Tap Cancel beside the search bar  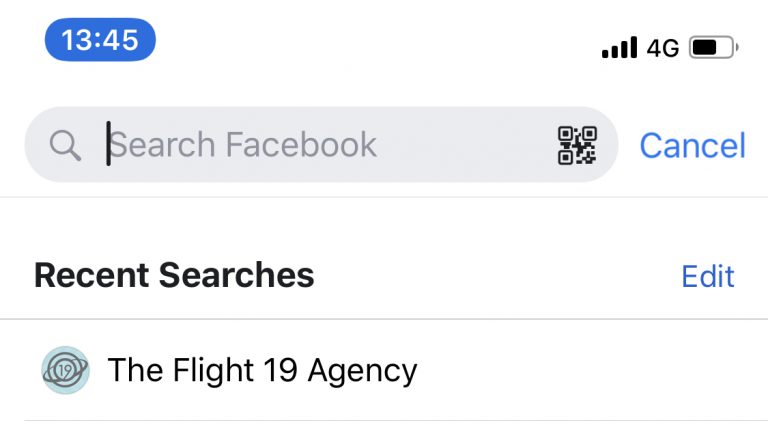pyautogui.click(x=693, y=145)
